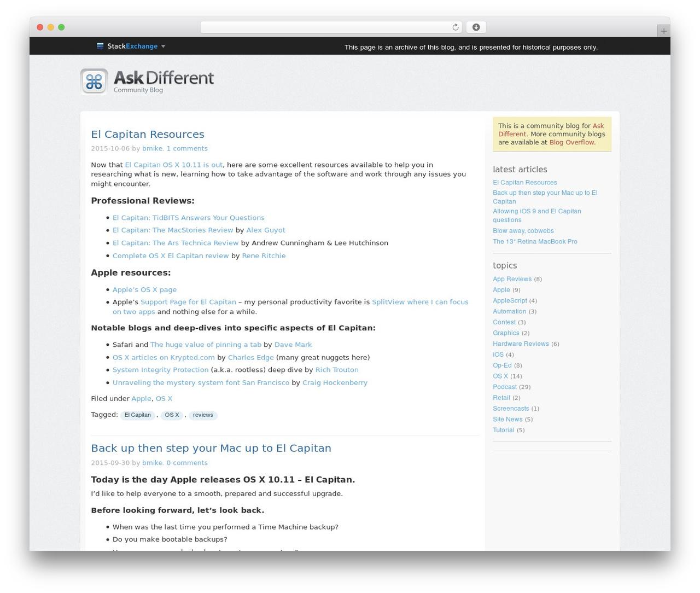This screenshot has height=593, width=700.
Task: Open Blog Overflow link in sidebar note
Action: (x=571, y=142)
